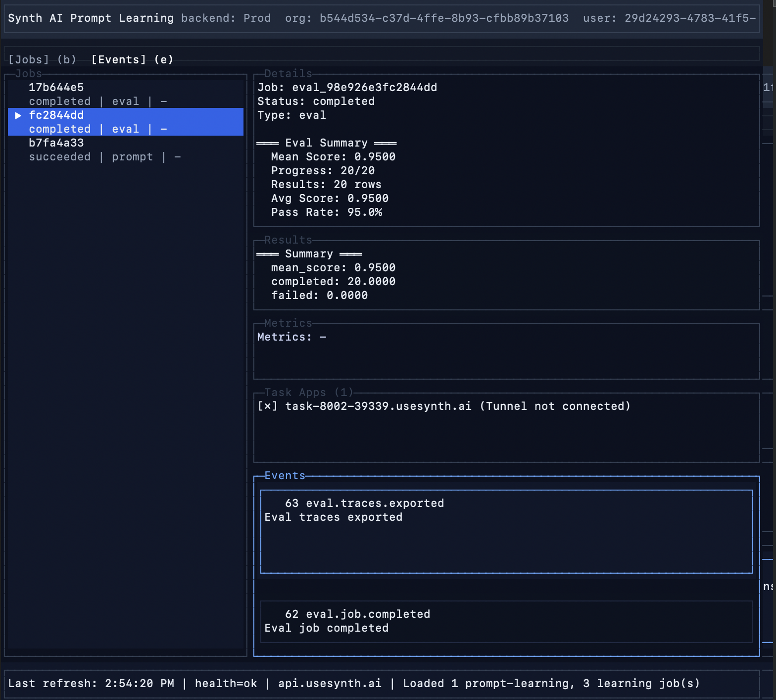
Task: Click the backend: Prod header text
Action: pos(226,18)
